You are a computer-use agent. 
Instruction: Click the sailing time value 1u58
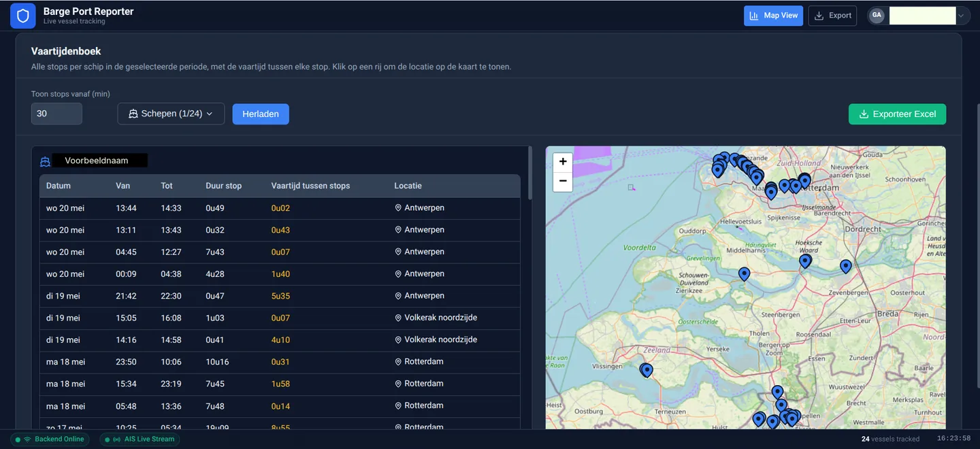pyautogui.click(x=280, y=384)
